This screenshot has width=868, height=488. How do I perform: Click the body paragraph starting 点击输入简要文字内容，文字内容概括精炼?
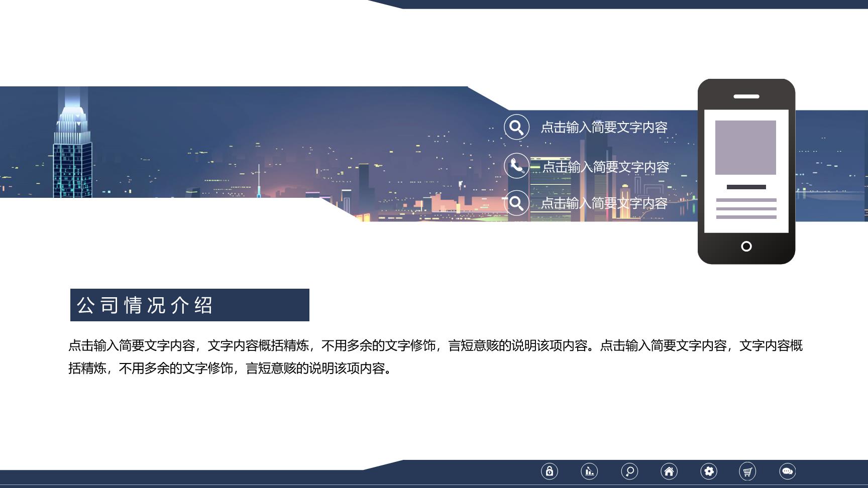point(436,357)
